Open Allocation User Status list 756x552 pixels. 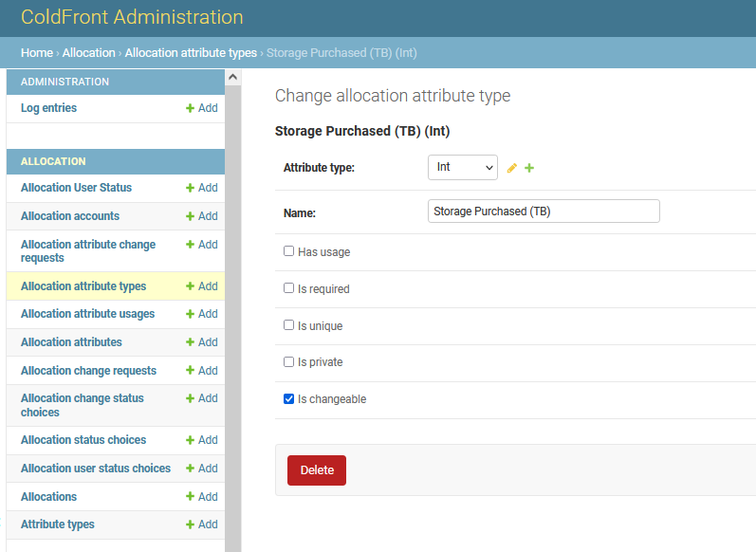76,188
